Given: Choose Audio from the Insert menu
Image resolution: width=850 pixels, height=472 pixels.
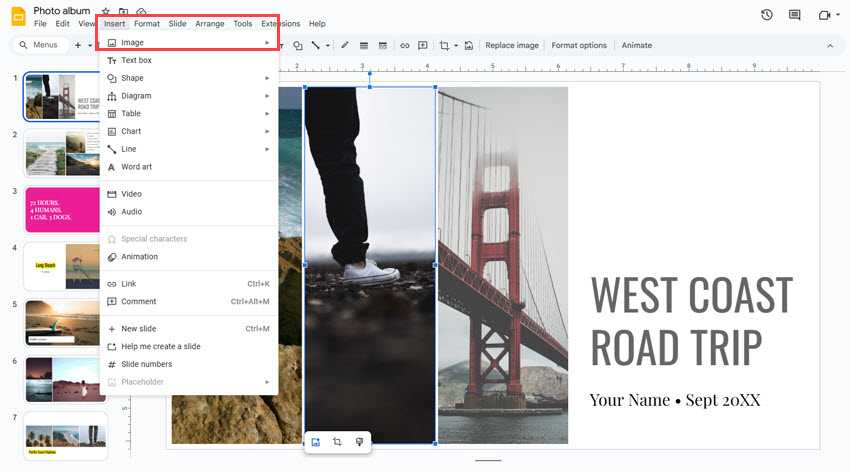Looking at the screenshot, I should [x=189, y=212].
